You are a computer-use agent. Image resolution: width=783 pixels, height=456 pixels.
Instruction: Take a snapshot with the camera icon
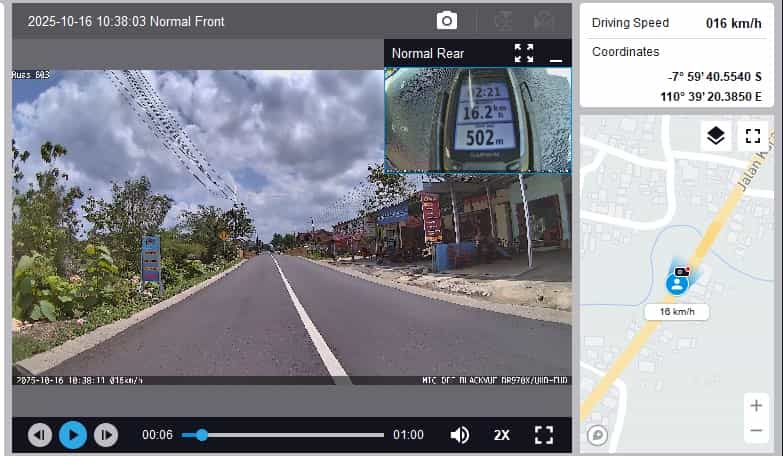pyautogui.click(x=446, y=21)
